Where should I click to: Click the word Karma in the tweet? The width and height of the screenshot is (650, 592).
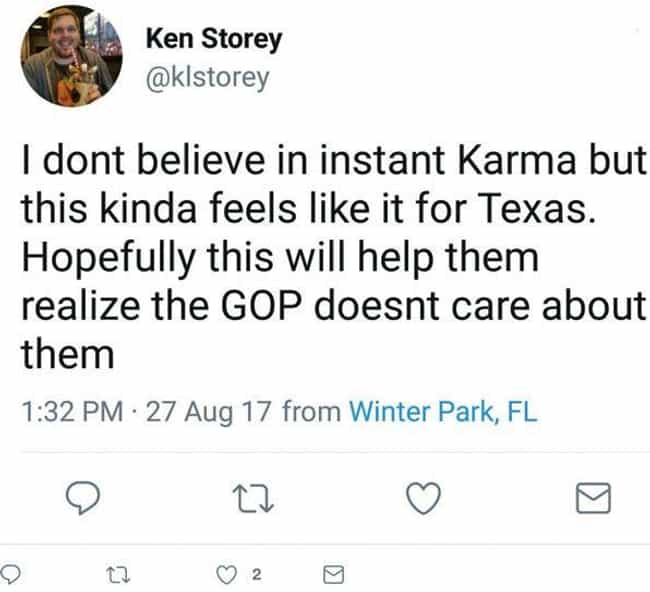(x=517, y=160)
